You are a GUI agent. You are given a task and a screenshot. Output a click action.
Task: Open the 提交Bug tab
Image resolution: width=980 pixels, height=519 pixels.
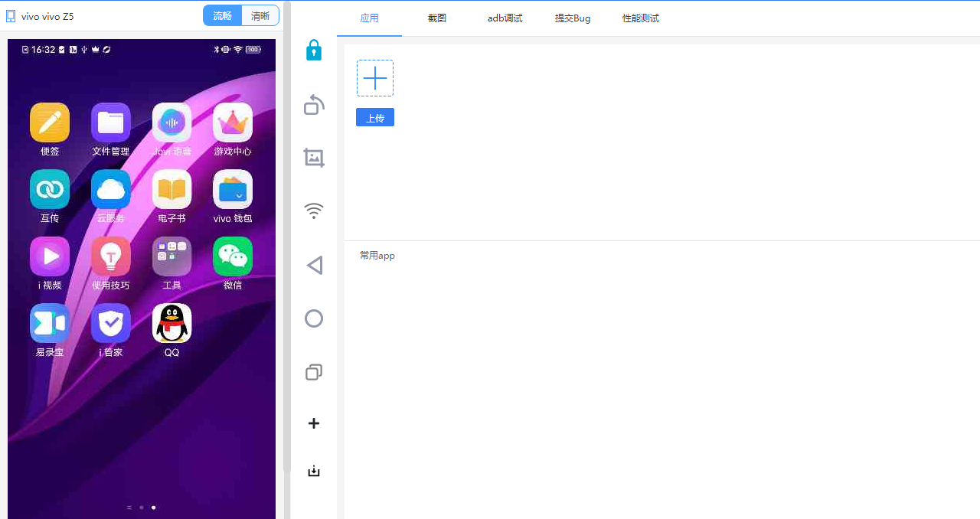pyautogui.click(x=573, y=18)
